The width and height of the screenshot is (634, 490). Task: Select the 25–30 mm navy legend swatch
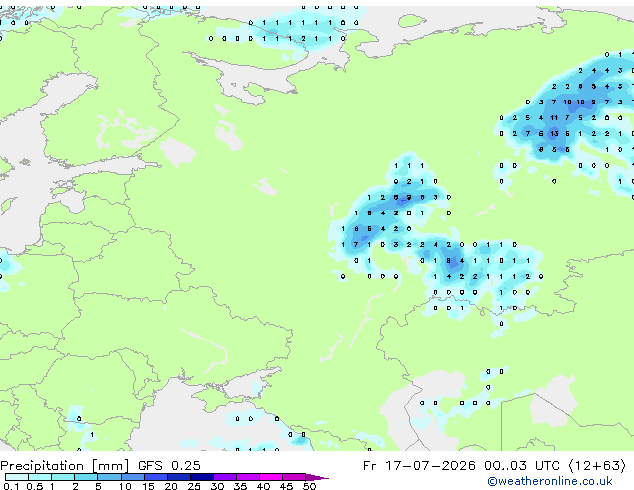click(x=201, y=477)
